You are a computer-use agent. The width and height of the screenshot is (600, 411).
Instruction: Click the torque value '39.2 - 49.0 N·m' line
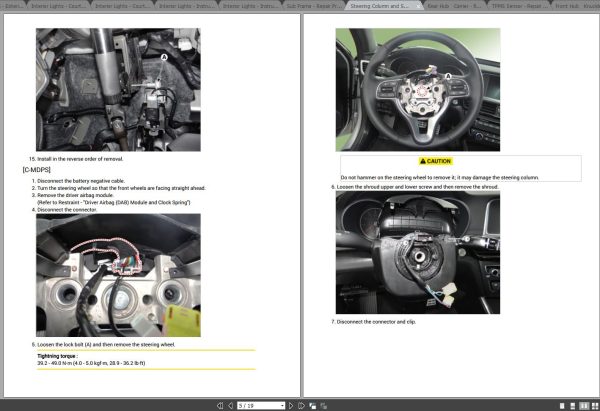[x=91, y=363]
